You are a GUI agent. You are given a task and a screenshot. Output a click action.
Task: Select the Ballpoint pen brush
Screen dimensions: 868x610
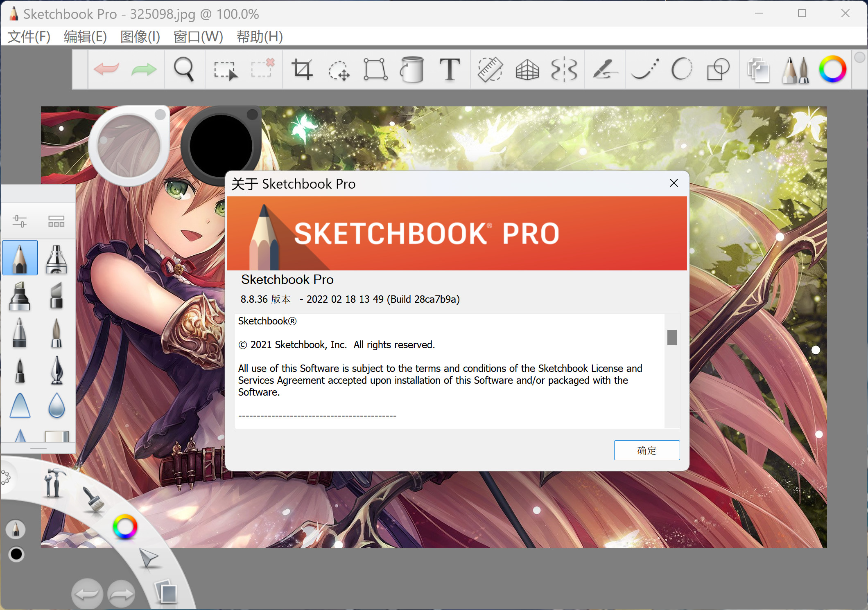[x=19, y=333]
